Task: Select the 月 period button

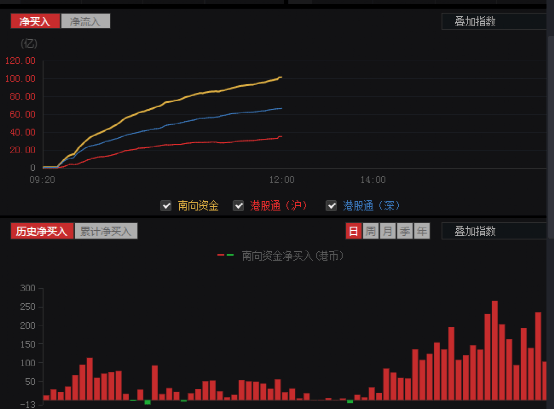Action: tap(388, 231)
